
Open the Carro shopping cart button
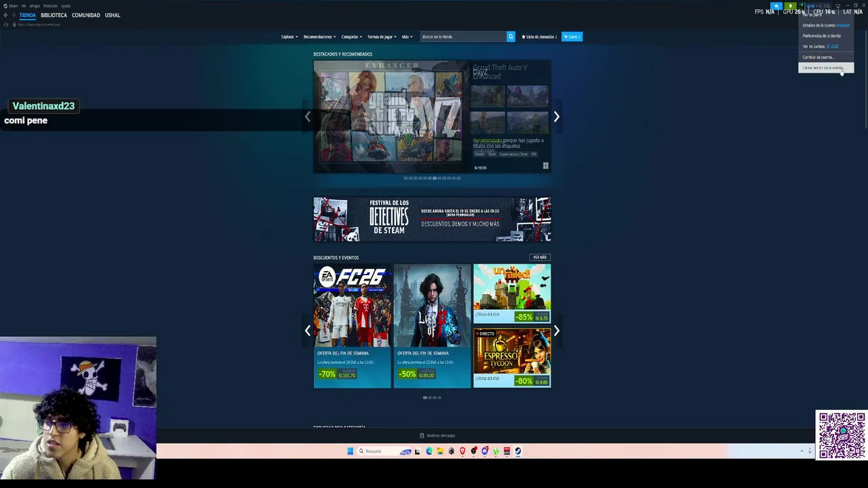(x=572, y=37)
